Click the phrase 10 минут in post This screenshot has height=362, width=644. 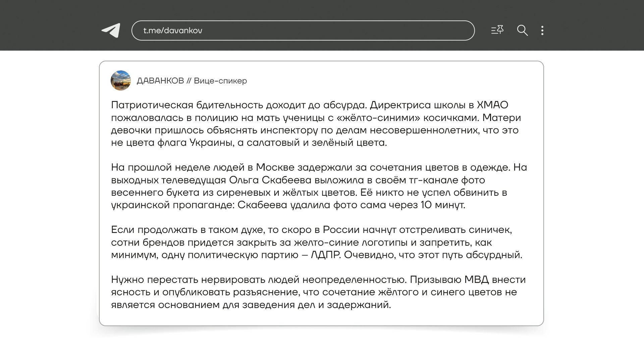[443, 205]
